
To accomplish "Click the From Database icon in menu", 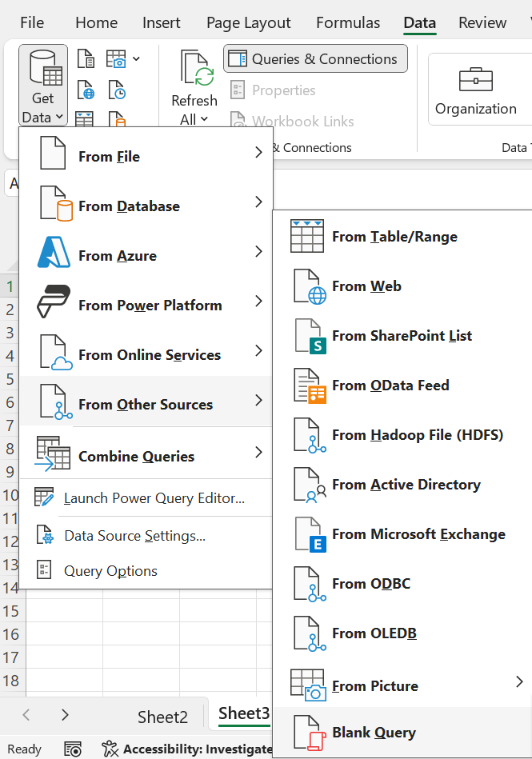I will point(56,203).
